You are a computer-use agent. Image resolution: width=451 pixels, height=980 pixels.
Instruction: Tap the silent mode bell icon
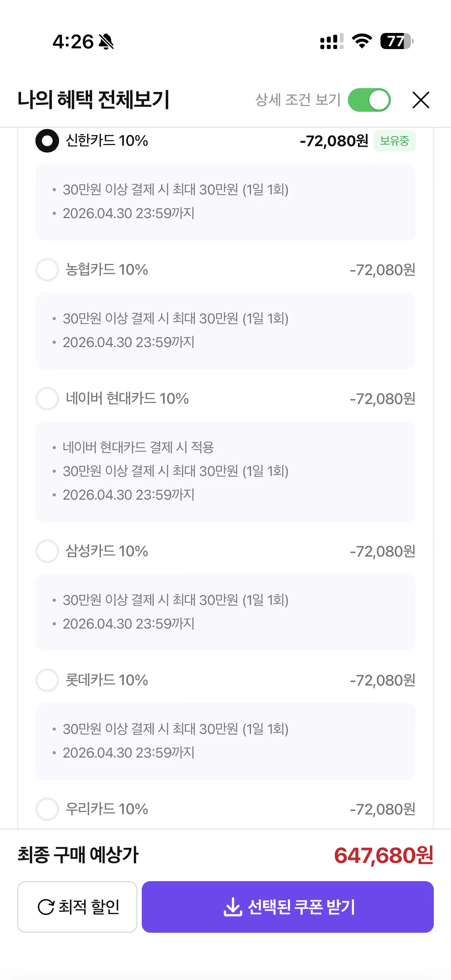(106, 42)
